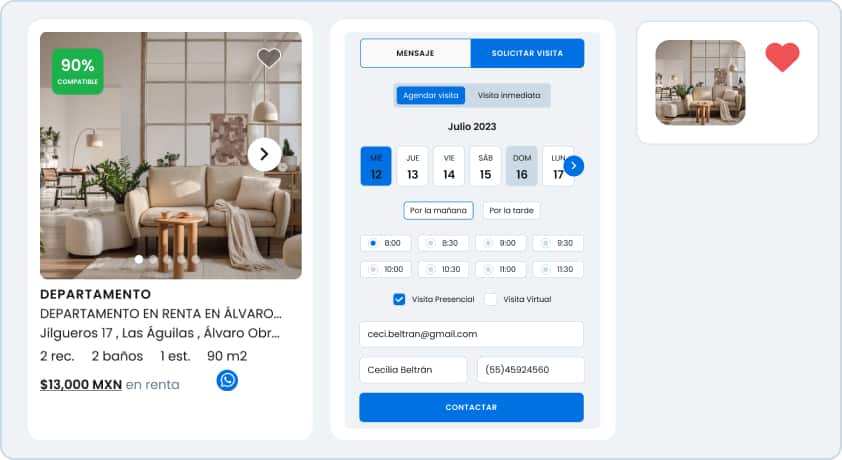Pick Sunday 16 date
The width and height of the screenshot is (842, 460).
coord(521,166)
